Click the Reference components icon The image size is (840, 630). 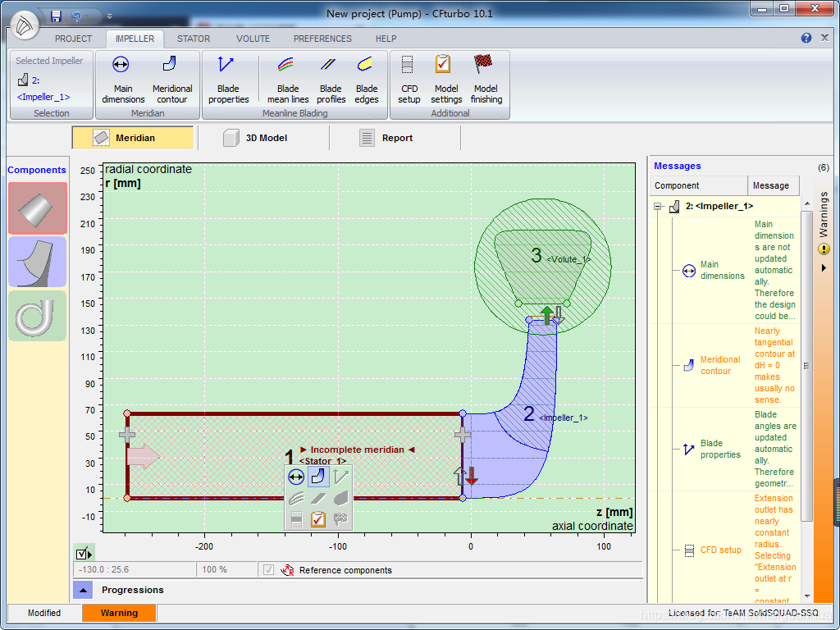[288, 570]
